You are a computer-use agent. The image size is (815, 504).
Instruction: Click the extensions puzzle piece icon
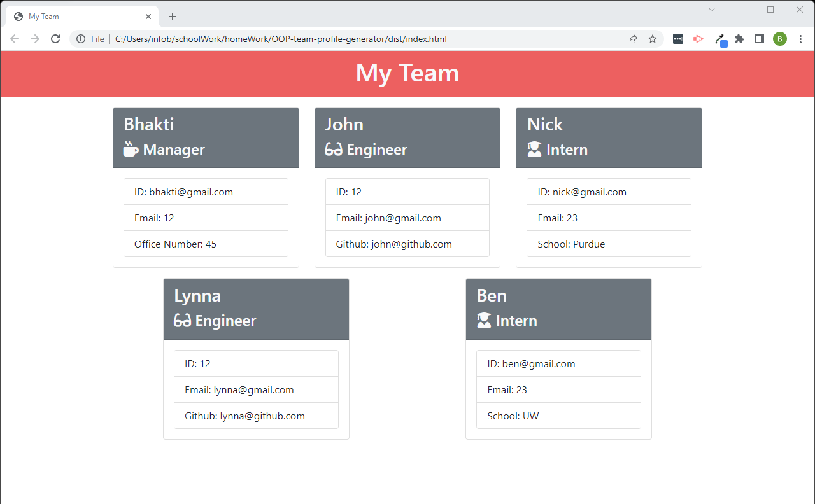coord(739,39)
